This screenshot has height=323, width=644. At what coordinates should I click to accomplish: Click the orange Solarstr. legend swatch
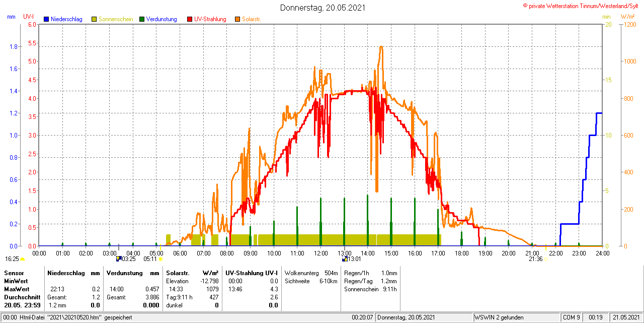tap(237, 19)
